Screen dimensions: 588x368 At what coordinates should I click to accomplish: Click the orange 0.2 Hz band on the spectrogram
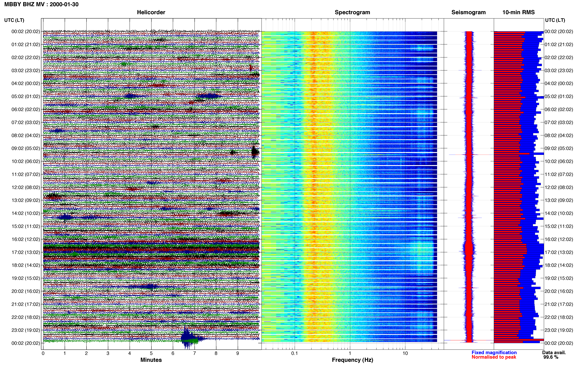314,187
